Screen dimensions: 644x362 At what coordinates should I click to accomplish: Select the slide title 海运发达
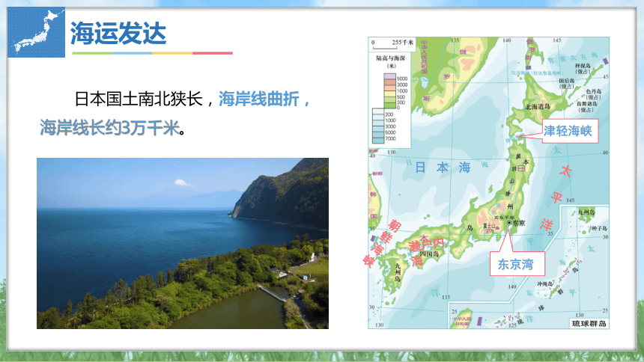click(x=118, y=33)
